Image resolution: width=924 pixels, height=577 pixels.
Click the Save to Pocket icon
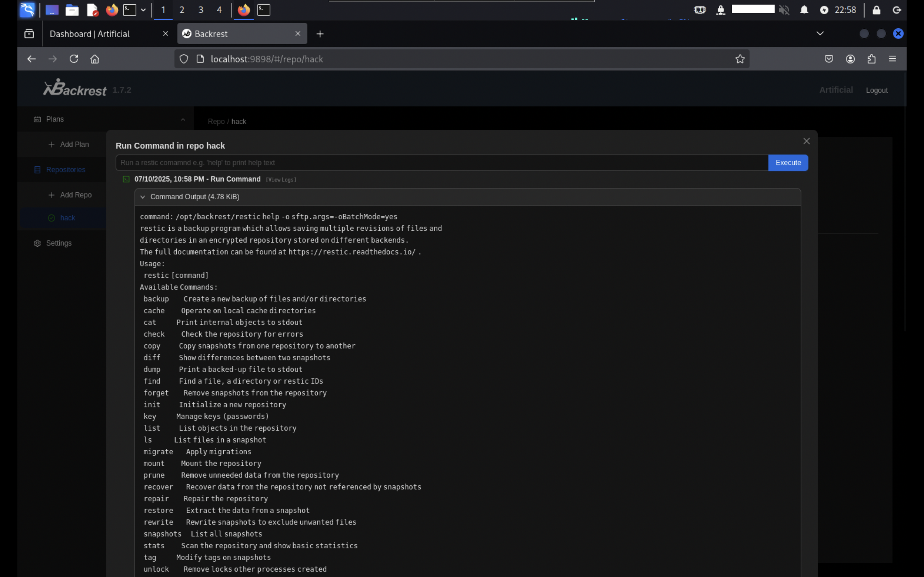pos(829,59)
